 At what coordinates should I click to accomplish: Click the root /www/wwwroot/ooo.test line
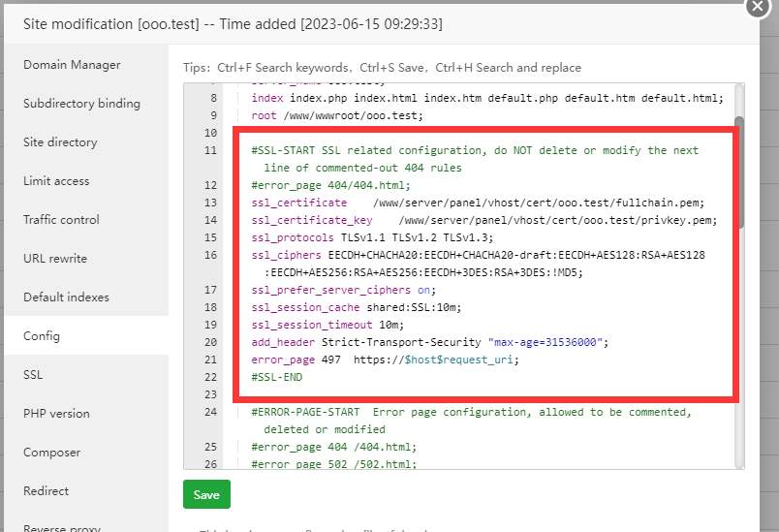337,115
